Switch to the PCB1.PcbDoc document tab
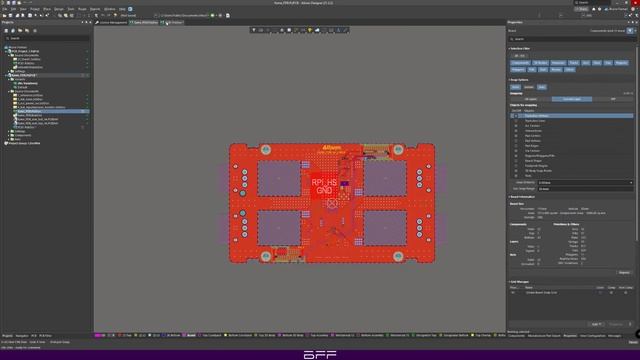This screenshot has width=640, height=360. coord(173,22)
